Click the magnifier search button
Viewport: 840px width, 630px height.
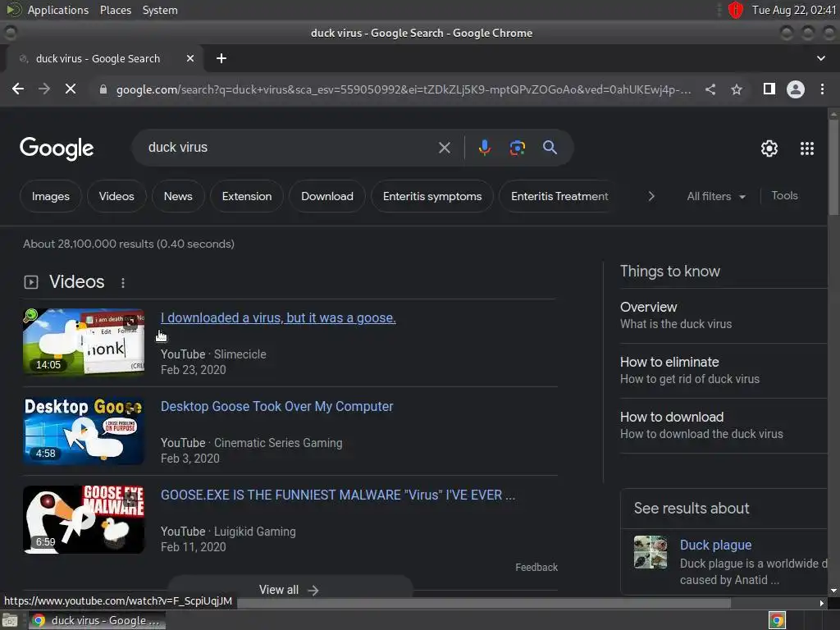point(550,148)
